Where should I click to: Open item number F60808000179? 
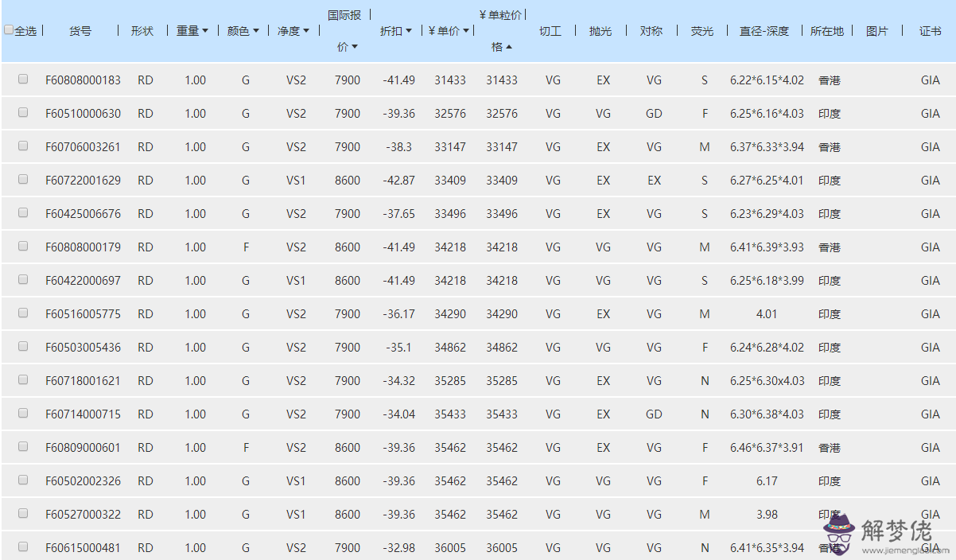point(84,247)
